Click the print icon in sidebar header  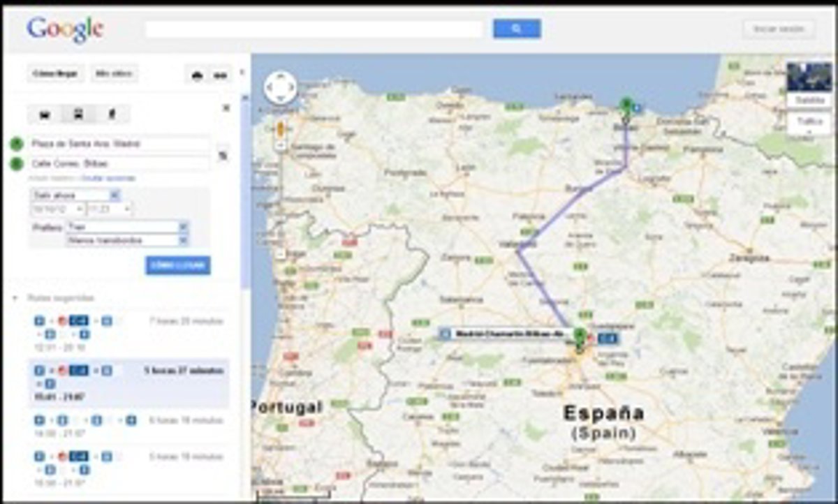[x=197, y=75]
